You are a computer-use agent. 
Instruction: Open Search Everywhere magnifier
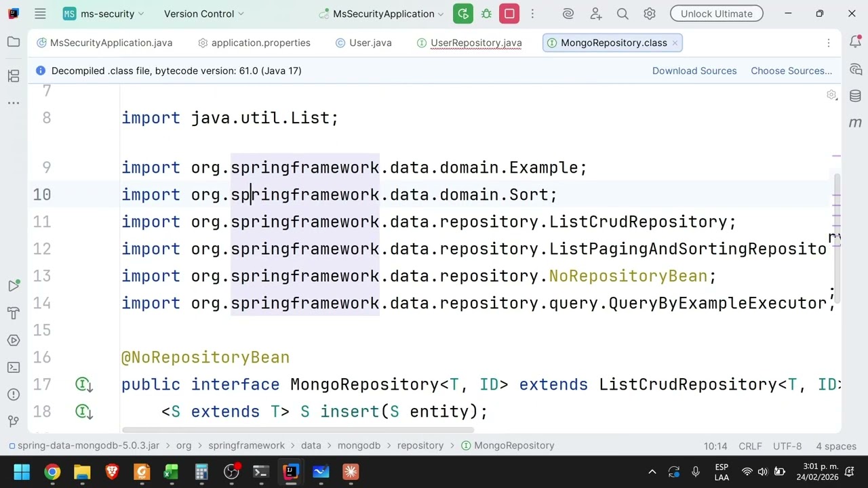(623, 14)
